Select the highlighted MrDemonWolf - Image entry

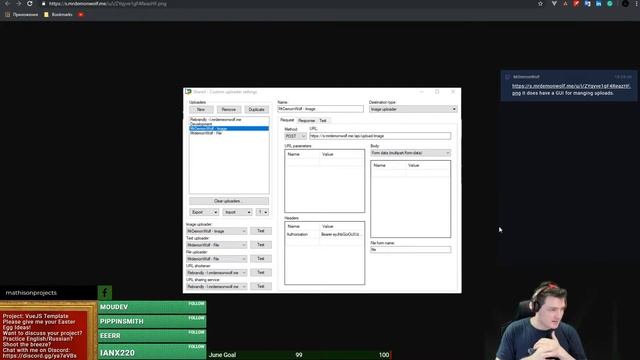click(x=229, y=129)
